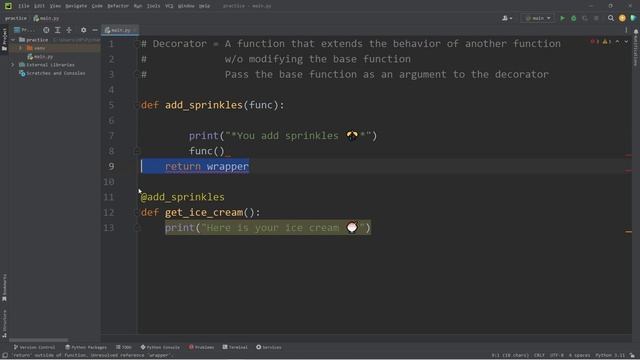
Task: Go to previous highlighted error arrow
Action: pyautogui.click(x=618, y=42)
